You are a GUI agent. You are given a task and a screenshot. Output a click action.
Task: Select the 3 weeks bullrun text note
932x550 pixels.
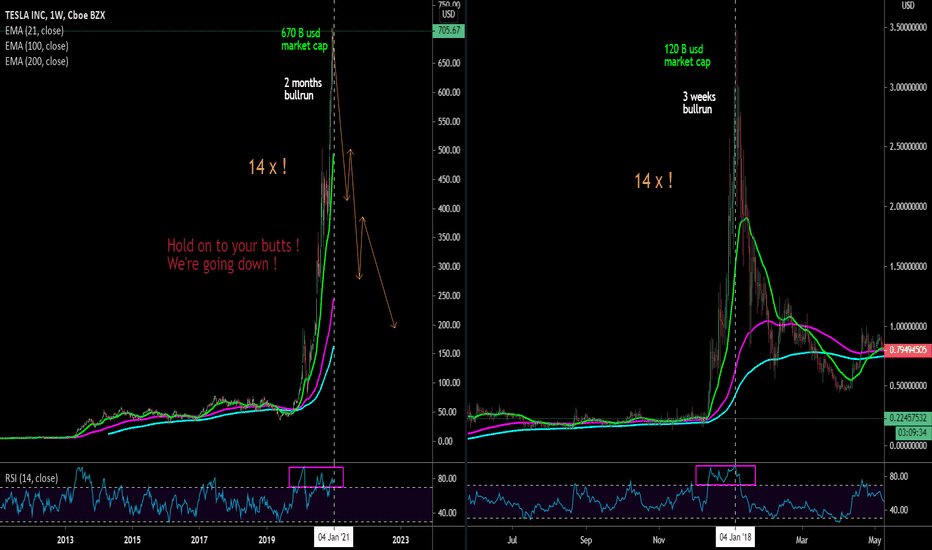tap(699, 103)
